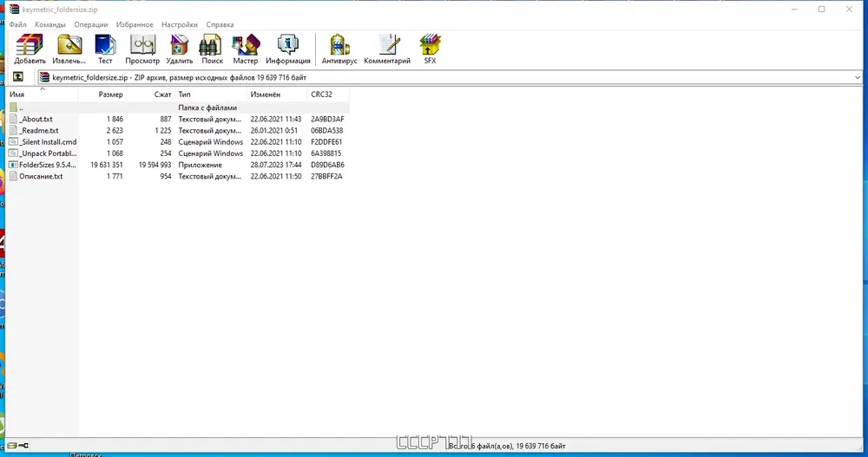Screen dimensions: 868x457
Task: Click date 28.07.2023 17:44
Action: (x=276, y=165)
